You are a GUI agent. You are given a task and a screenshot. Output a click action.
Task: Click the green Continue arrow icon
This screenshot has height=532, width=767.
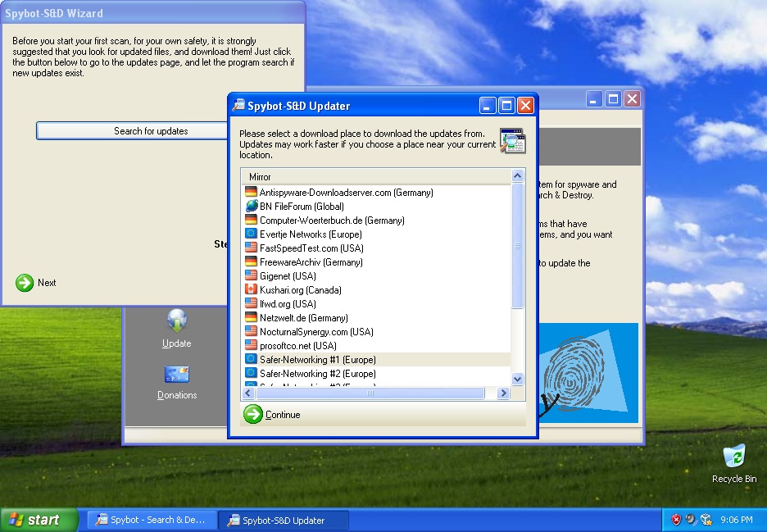pyautogui.click(x=253, y=414)
